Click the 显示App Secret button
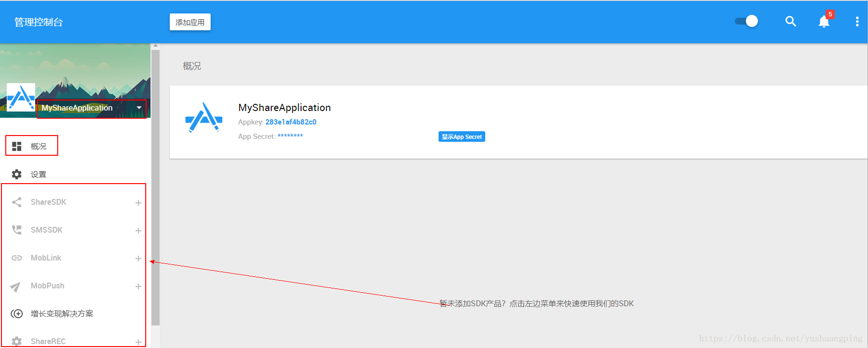 tap(462, 137)
